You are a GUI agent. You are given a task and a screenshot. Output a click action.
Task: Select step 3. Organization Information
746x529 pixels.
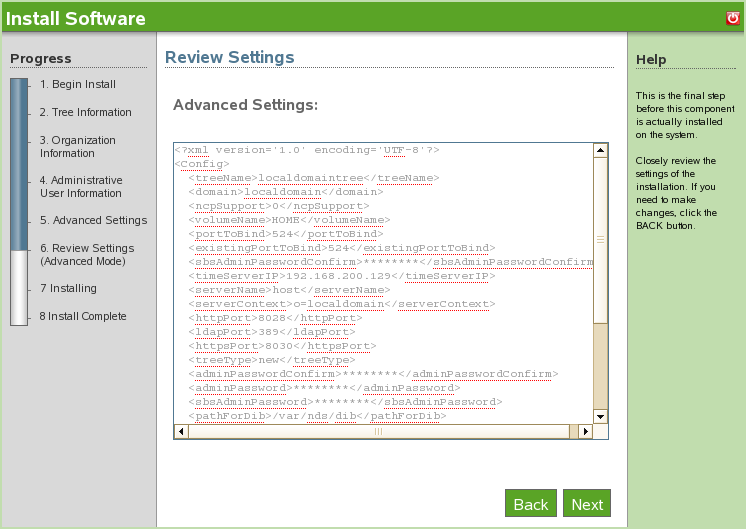pyautogui.click(x=78, y=147)
